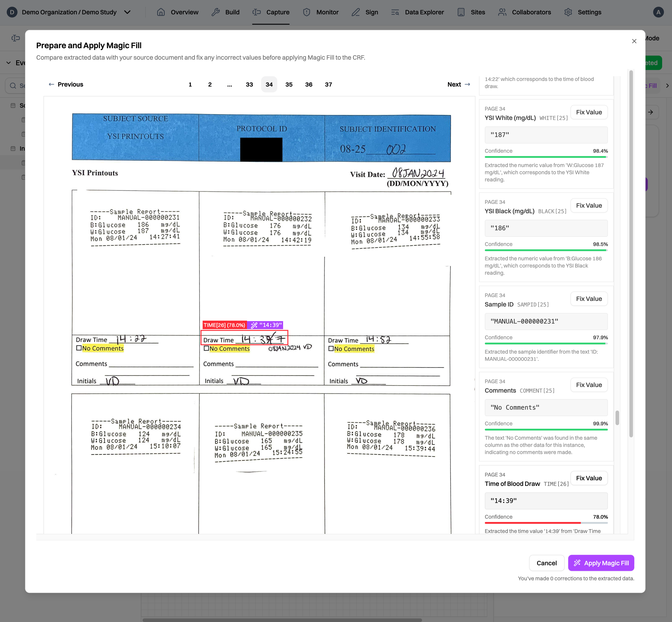Screen dimensions: 672x622
Task: Click the Collaborators people icon
Action: (502, 12)
